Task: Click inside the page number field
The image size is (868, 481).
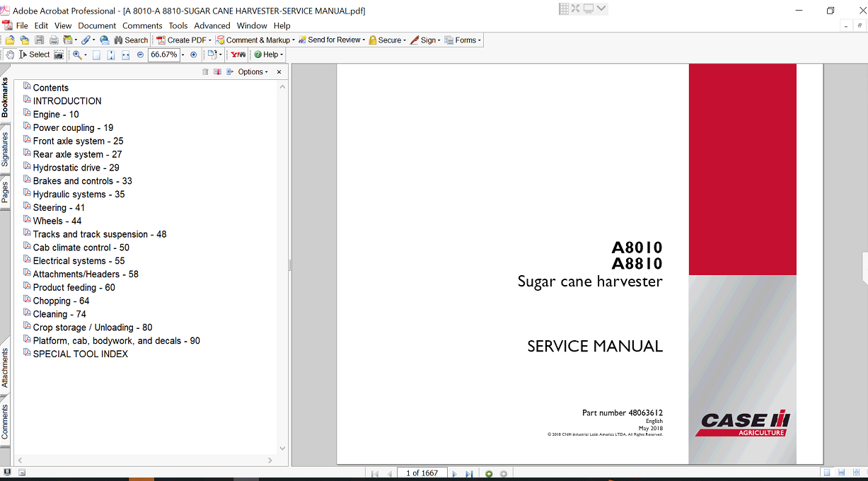Action: pyautogui.click(x=422, y=473)
